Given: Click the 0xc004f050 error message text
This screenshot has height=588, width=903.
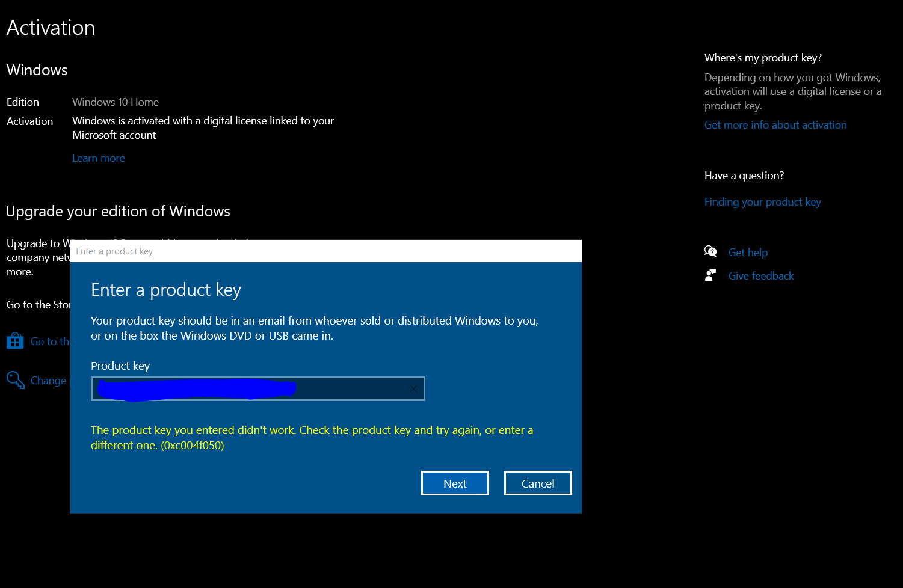Looking at the screenshot, I should click(312, 438).
